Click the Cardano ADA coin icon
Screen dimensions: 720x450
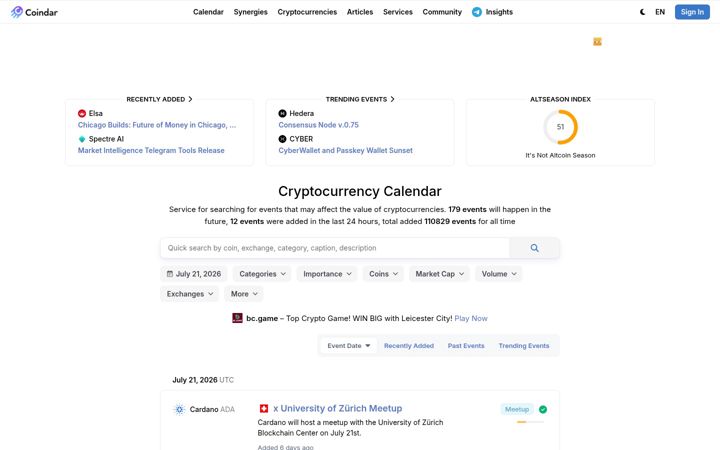tap(180, 409)
